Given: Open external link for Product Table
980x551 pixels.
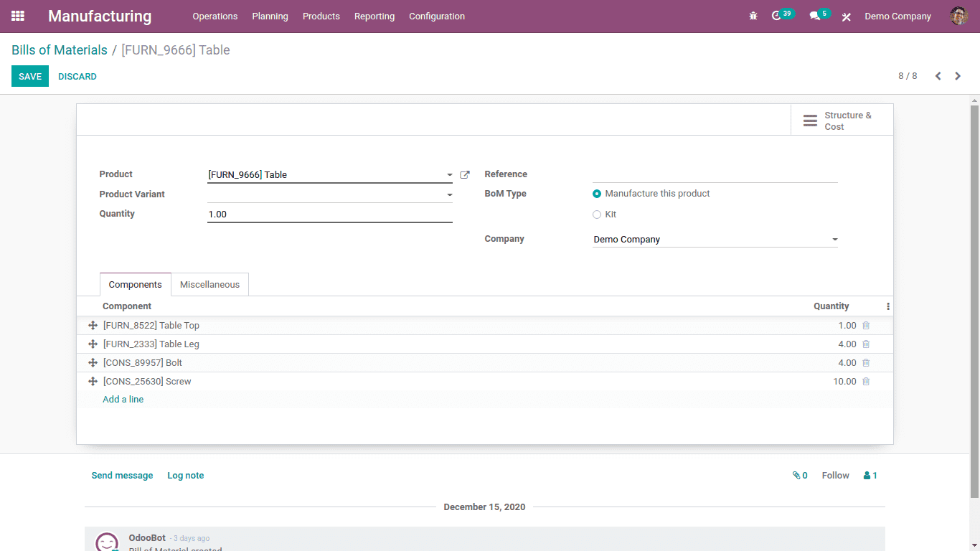Looking at the screenshot, I should (x=465, y=174).
